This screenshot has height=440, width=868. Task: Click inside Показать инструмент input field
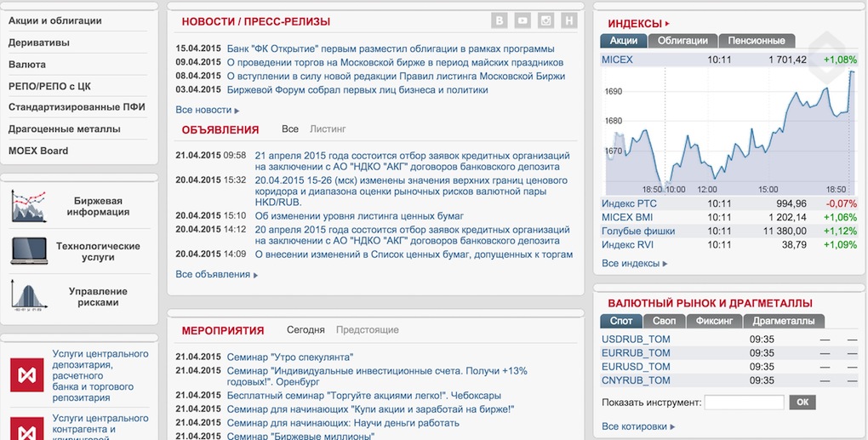pos(744,403)
